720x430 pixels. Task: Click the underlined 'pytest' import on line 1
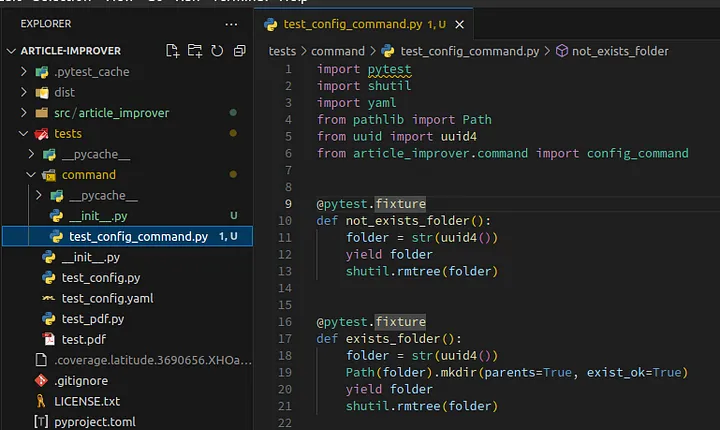point(389,69)
